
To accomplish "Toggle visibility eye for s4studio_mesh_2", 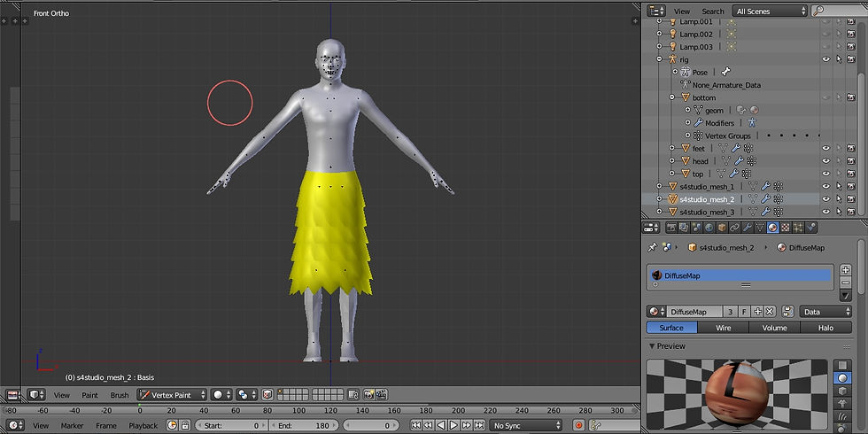I will pos(825,199).
